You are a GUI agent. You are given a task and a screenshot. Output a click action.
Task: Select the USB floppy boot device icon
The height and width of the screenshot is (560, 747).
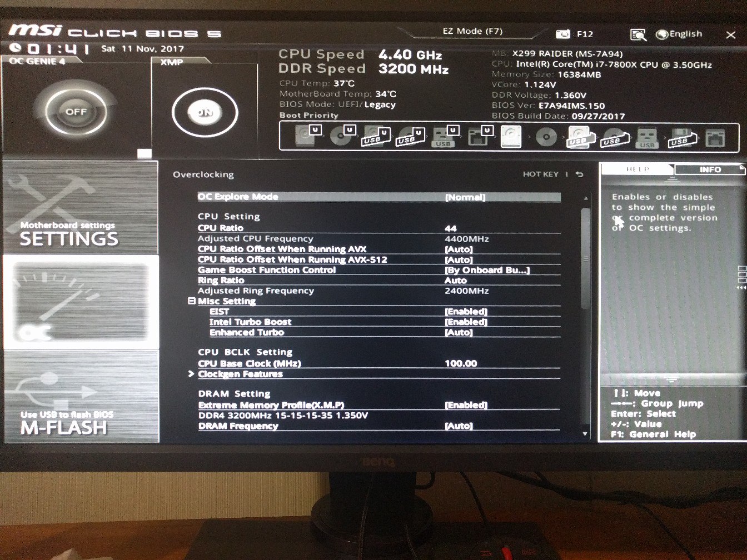[x=681, y=138]
